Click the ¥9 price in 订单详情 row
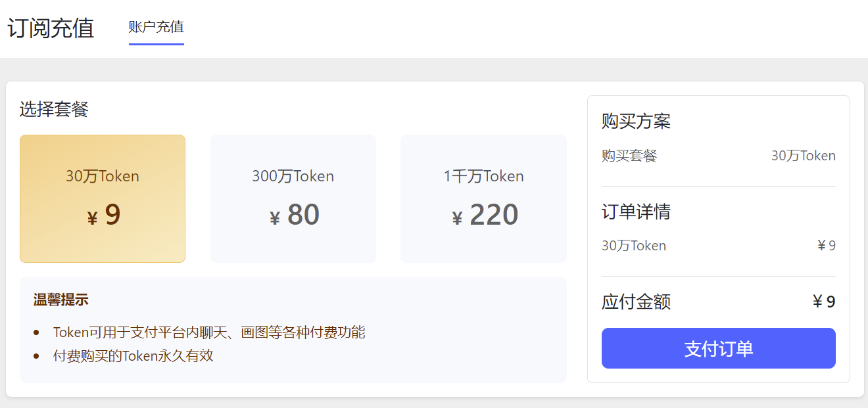868x408 pixels. tap(826, 246)
